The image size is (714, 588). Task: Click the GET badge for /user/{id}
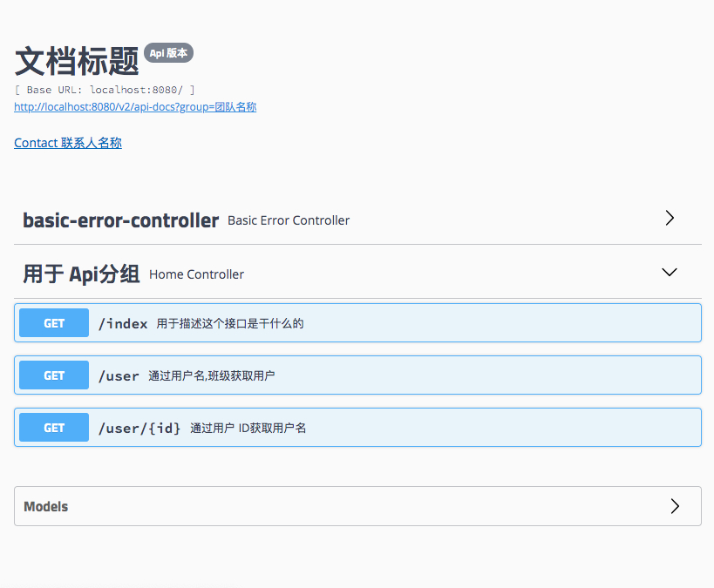[54, 428]
